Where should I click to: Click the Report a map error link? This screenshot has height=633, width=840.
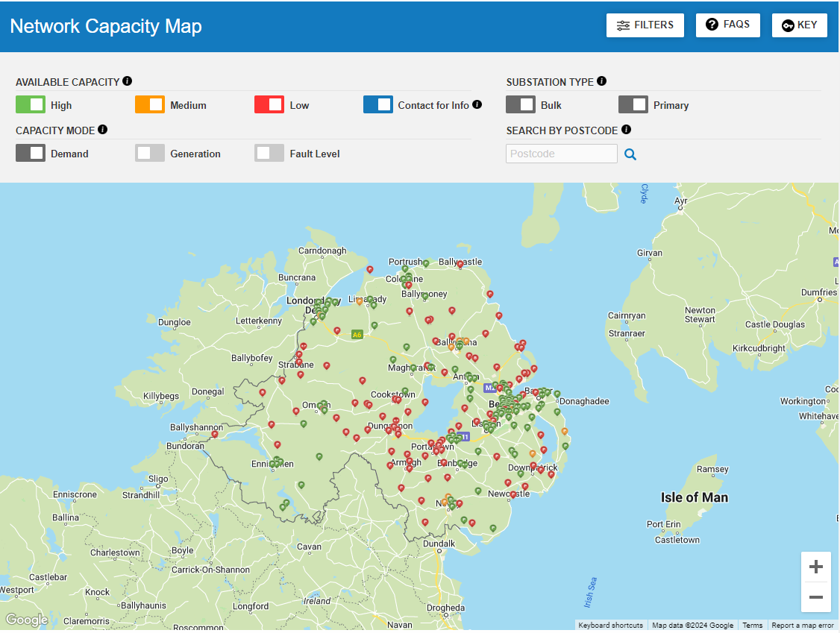coord(802,626)
